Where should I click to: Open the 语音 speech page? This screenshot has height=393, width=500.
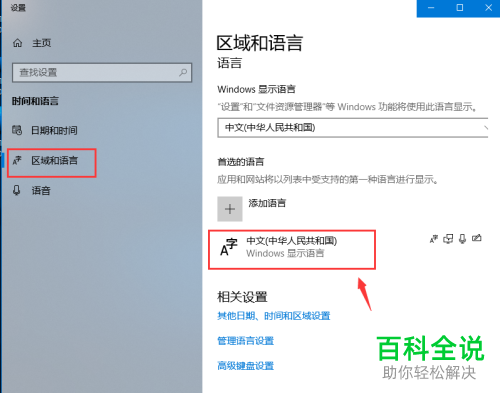pyautogui.click(x=41, y=191)
